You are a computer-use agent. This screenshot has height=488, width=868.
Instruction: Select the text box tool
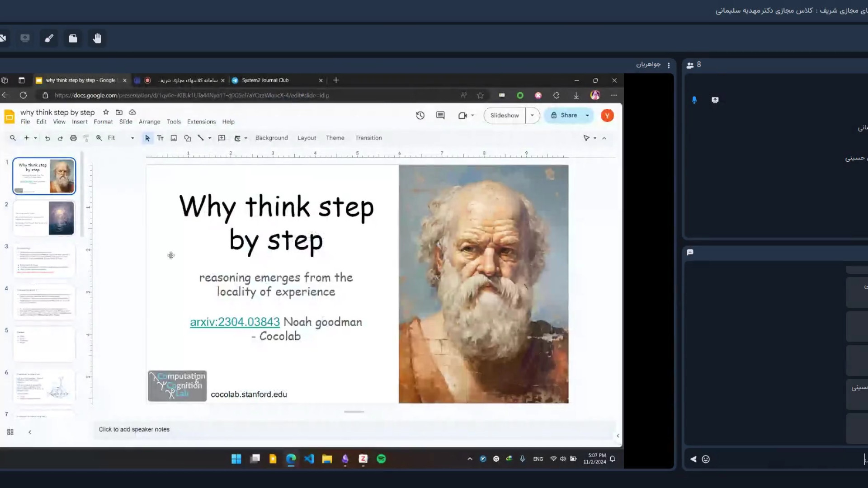pyautogui.click(x=160, y=138)
